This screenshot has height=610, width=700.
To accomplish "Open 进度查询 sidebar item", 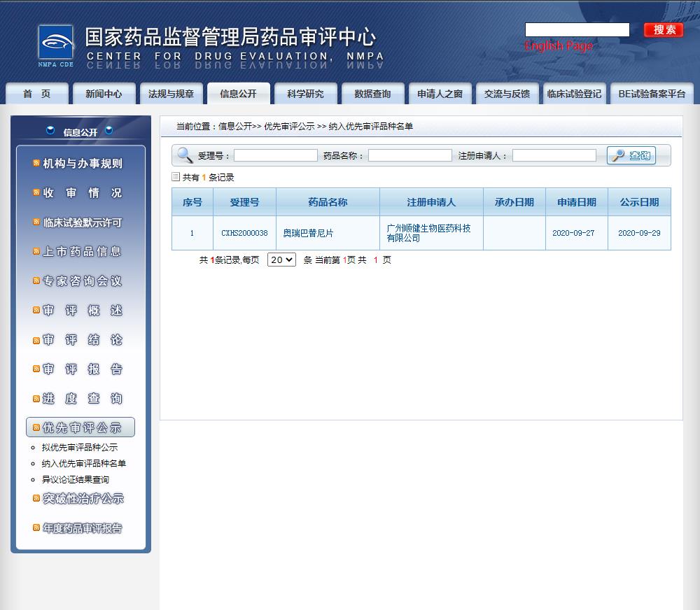I will point(82,399).
